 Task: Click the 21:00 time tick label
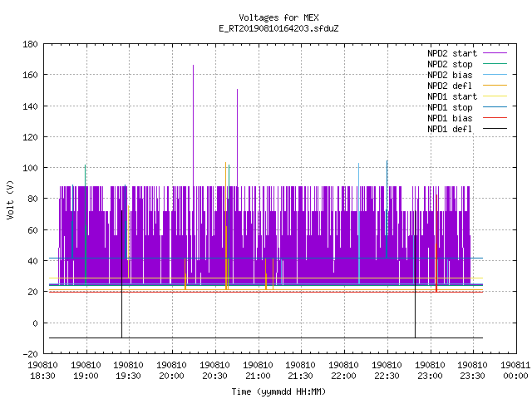coord(258,371)
